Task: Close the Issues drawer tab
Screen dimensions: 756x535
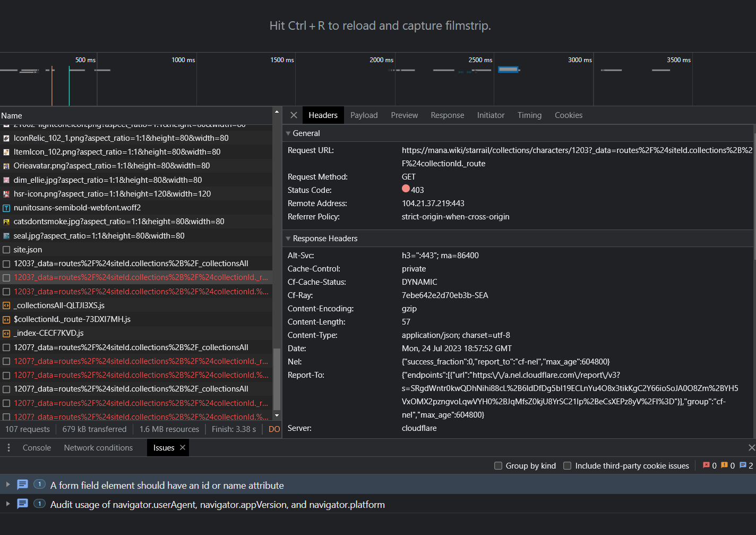Action: click(x=183, y=447)
